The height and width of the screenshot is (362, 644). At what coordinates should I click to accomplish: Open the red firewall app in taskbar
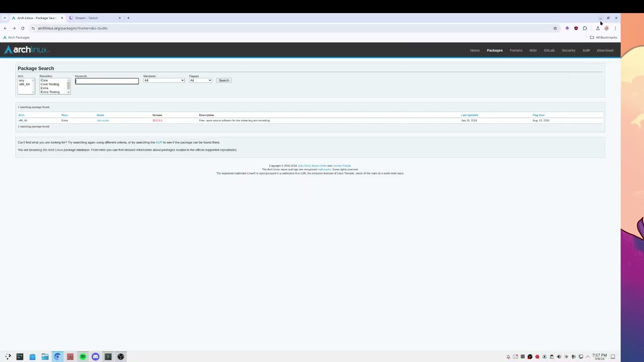tap(70, 356)
